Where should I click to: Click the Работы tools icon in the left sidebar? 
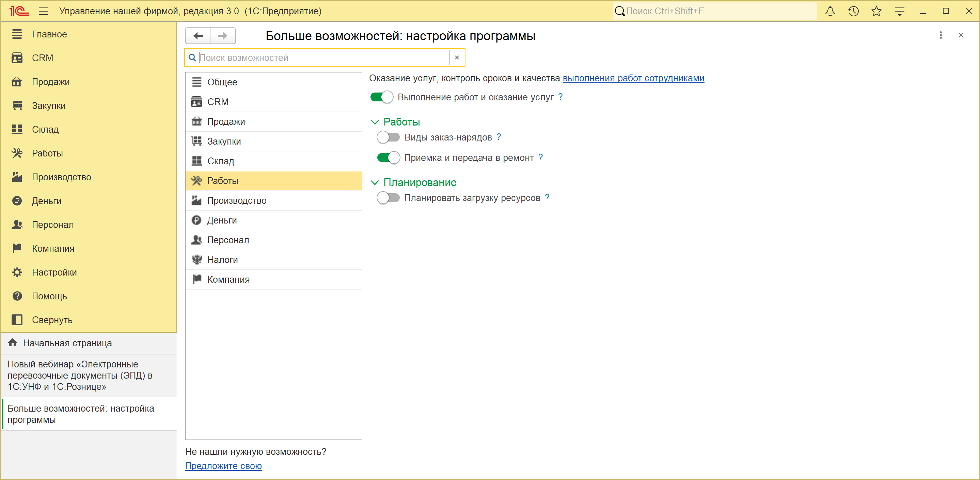pyautogui.click(x=17, y=153)
